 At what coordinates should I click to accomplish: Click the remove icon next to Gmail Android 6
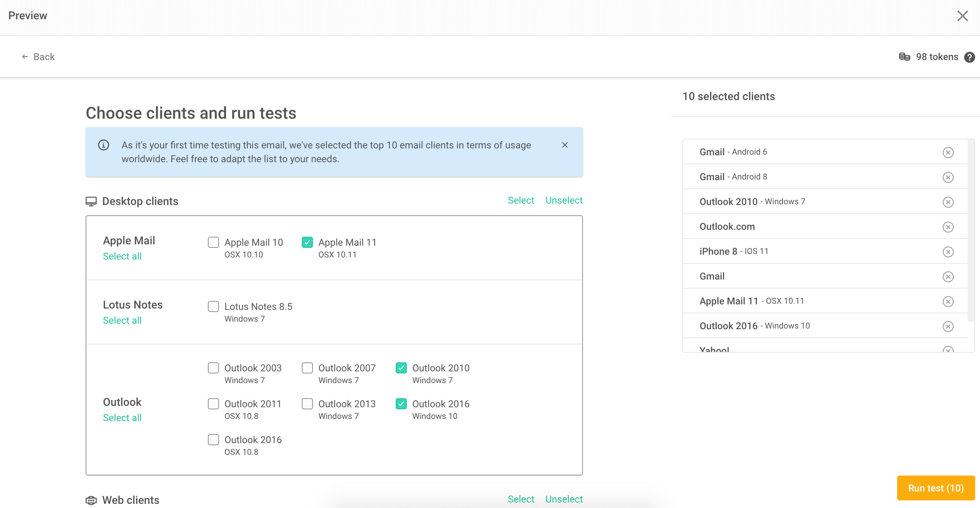948,152
